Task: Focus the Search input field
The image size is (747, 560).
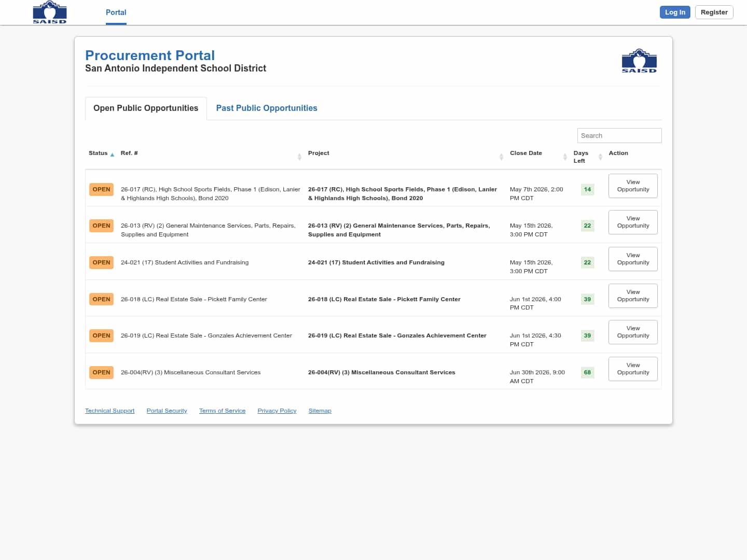Action: point(619,135)
